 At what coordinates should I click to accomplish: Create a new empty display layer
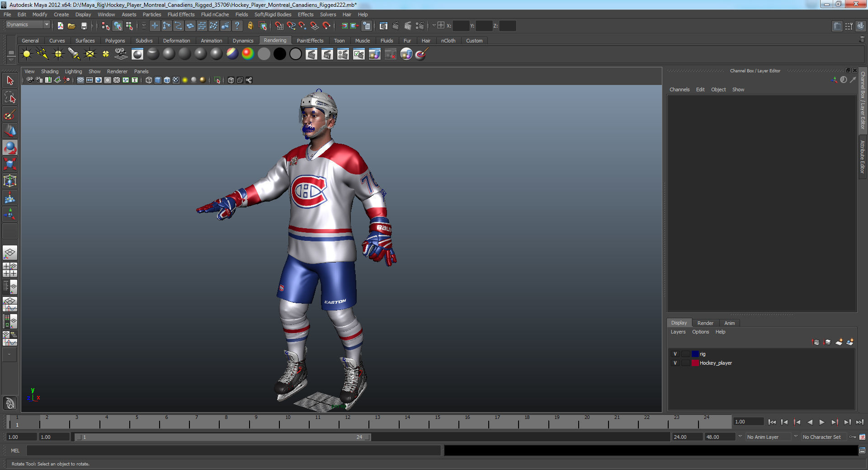coord(839,342)
